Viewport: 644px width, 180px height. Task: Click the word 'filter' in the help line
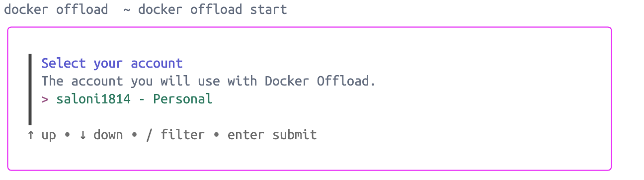coord(182,135)
